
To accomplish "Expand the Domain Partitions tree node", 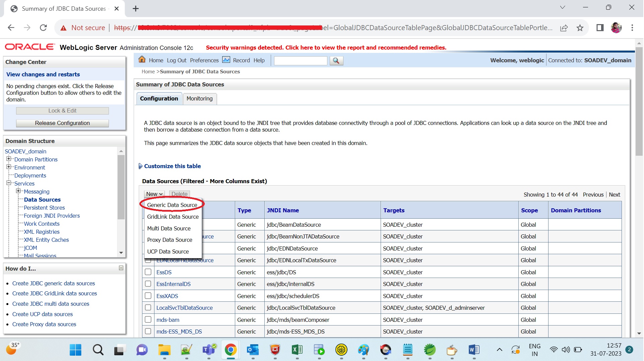I will click(9, 159).
